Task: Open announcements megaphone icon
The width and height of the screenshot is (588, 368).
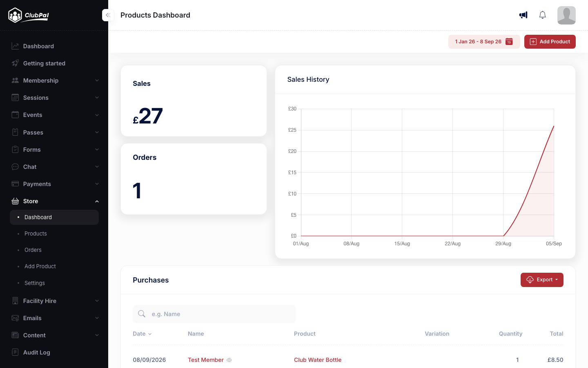Action: 523,15
